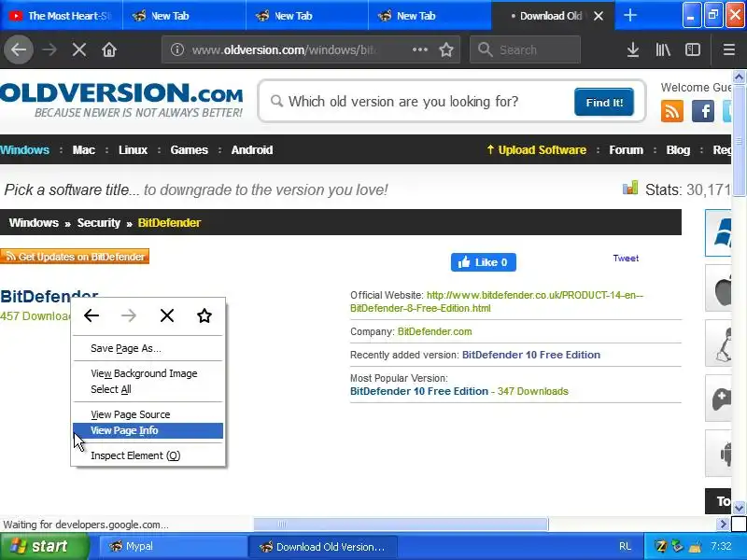Open the Forum link

pyautogui.click(x=626, y=150)
